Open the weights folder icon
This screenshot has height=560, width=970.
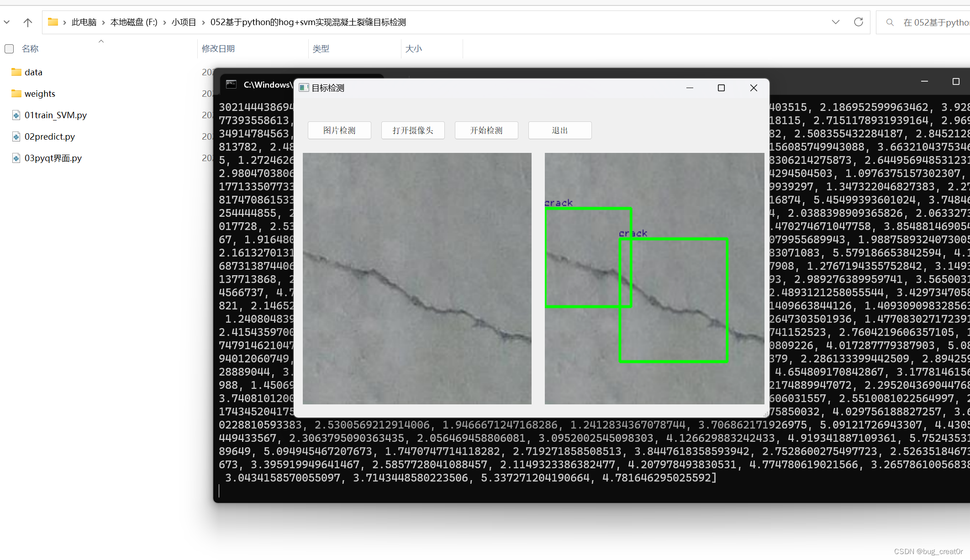coord(16,94)
